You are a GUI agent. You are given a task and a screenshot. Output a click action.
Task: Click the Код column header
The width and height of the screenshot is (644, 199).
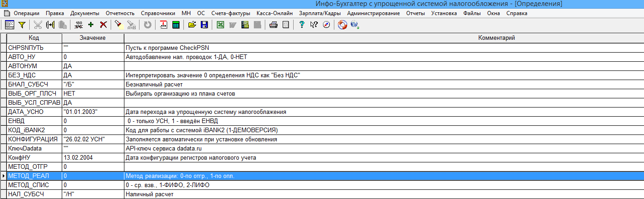(x=34, y=38)
